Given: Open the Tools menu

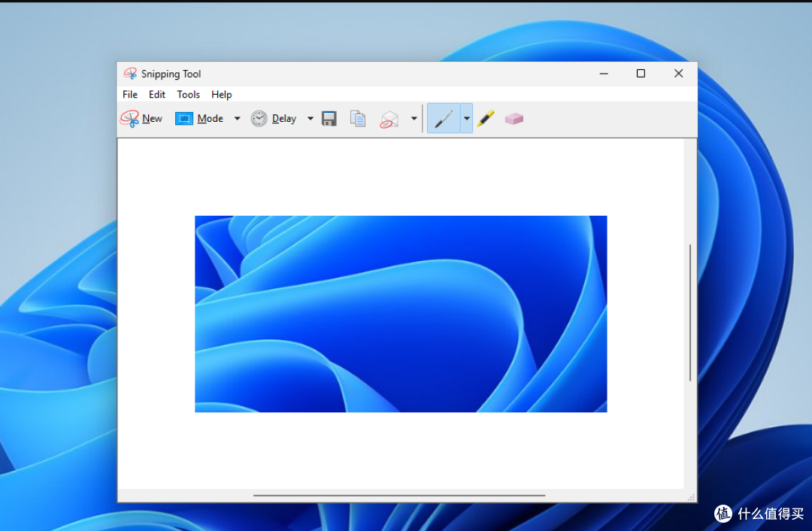Looking at the screenshot, I should click(x=189, y=94).
